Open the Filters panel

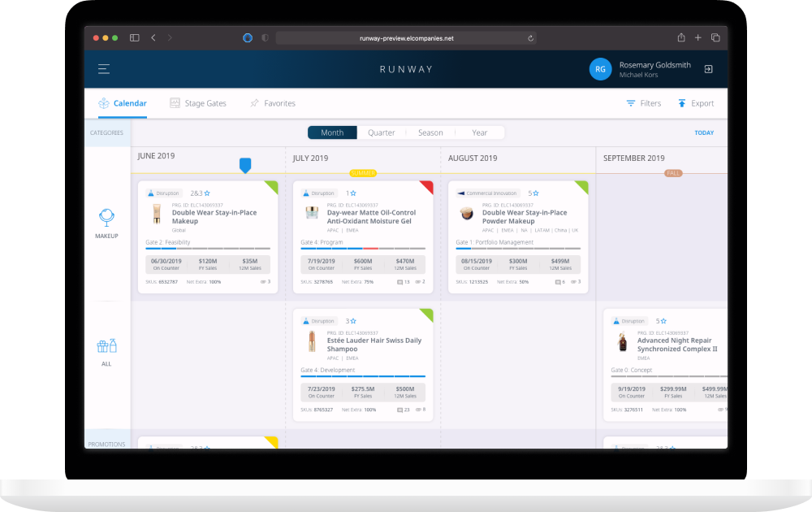643,103
